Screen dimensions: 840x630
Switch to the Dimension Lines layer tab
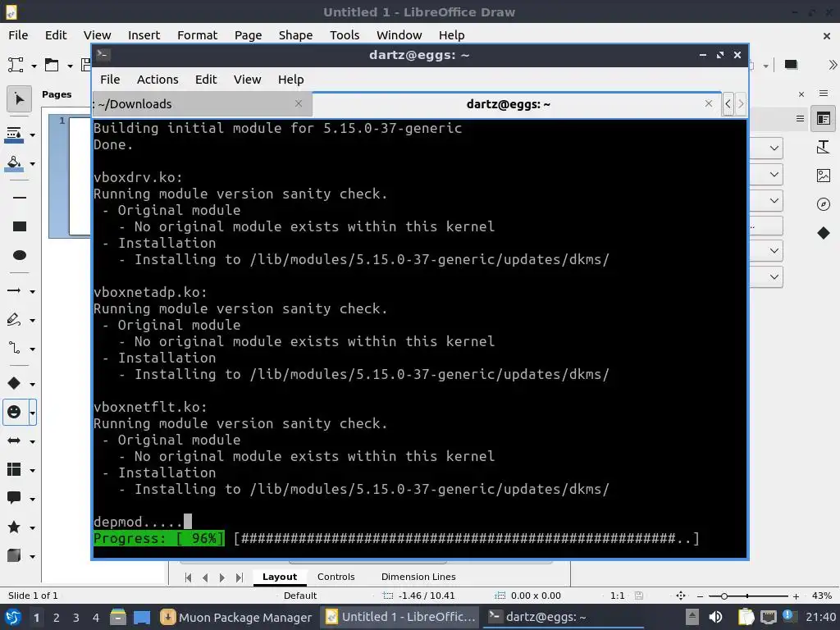pos(418,577)
